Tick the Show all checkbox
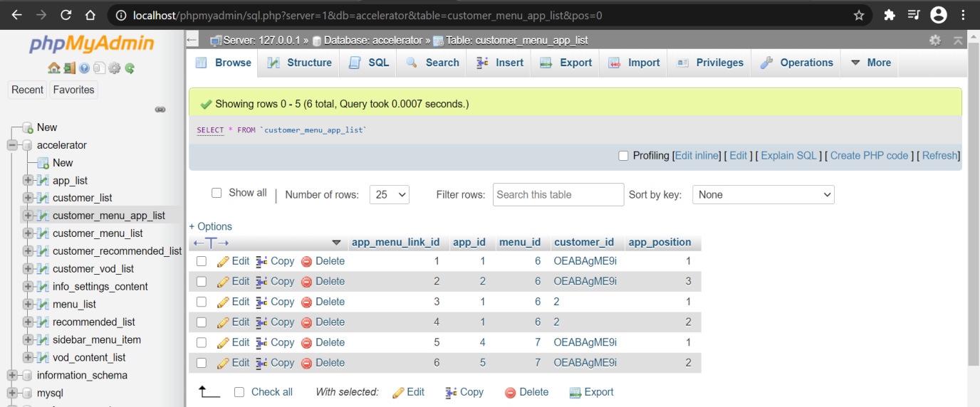 point(217,193)
